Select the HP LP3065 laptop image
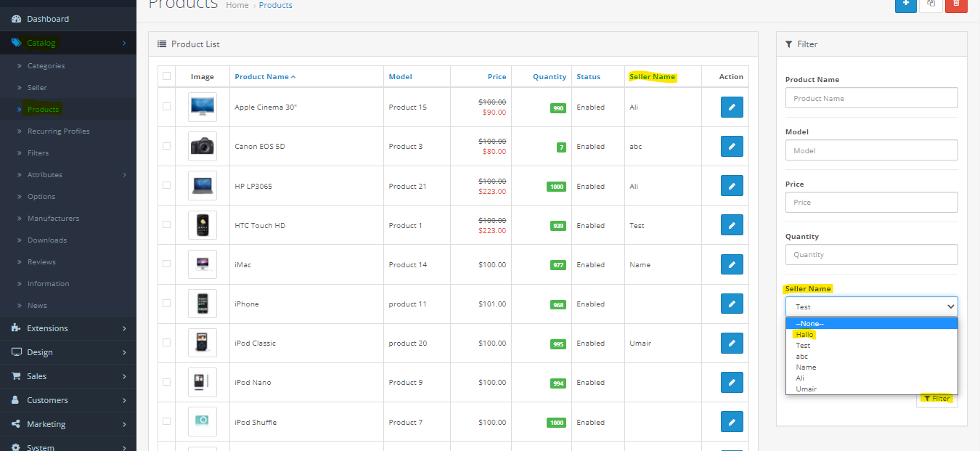980x451 pixels. pyautogui.click(x=203, y=186)
